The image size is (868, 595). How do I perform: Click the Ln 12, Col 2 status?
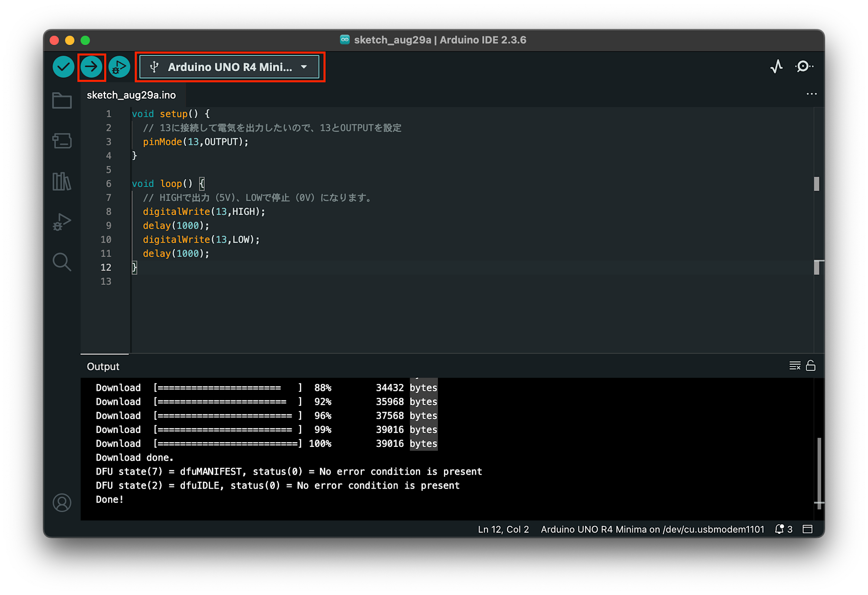click(x=503, y=529)
